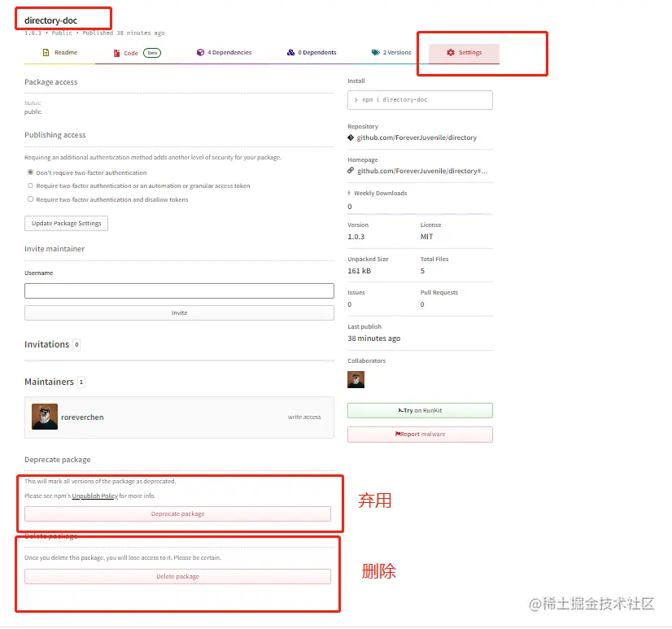
Task: Click the Weekly Downloads arrow icon
Action: pyautogui.click(x=349, y=193)
